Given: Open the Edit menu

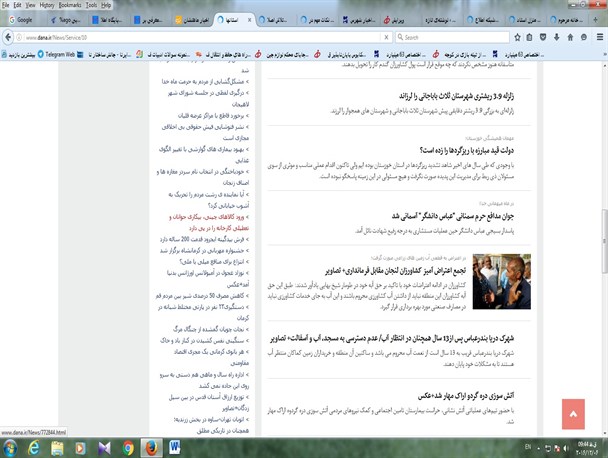Looking at the screenshot, I should point(17,5).
